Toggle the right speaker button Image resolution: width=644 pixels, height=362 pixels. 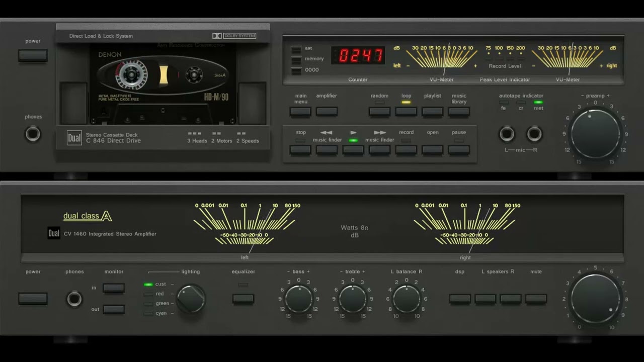tap(511, 299)
